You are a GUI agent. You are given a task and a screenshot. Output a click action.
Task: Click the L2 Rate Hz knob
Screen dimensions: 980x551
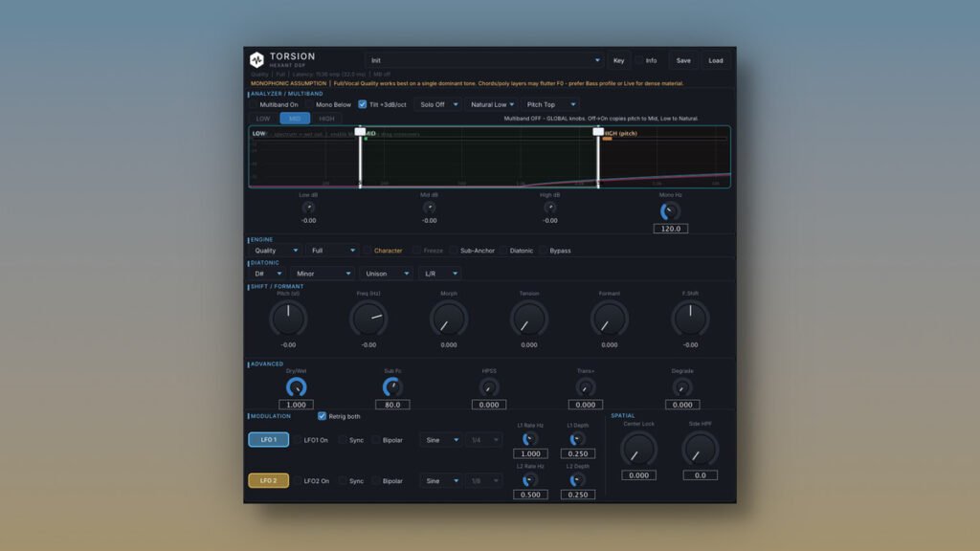(x=529, y=480)
